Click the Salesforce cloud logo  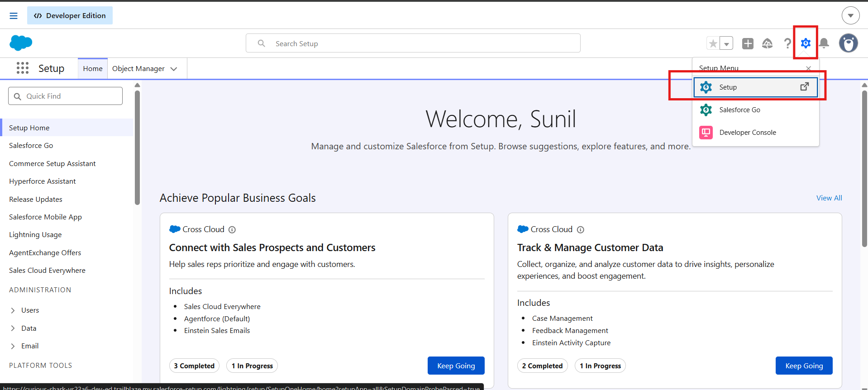(21, 43)
